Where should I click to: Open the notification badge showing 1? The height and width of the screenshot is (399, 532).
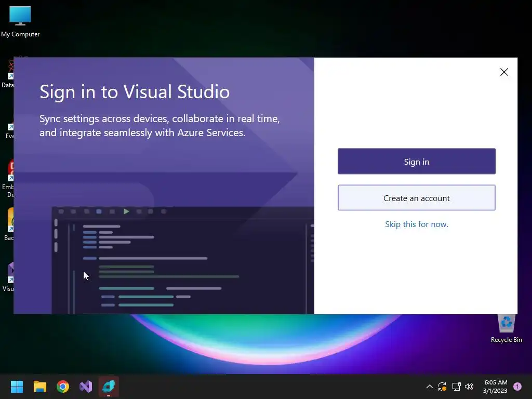click(517, 387)
